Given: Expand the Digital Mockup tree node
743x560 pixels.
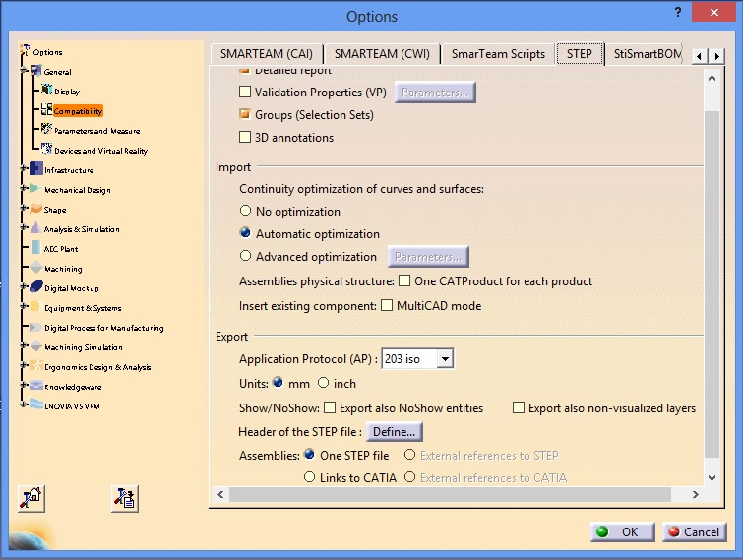Looking at the screenshot, I should click(23, 286).
